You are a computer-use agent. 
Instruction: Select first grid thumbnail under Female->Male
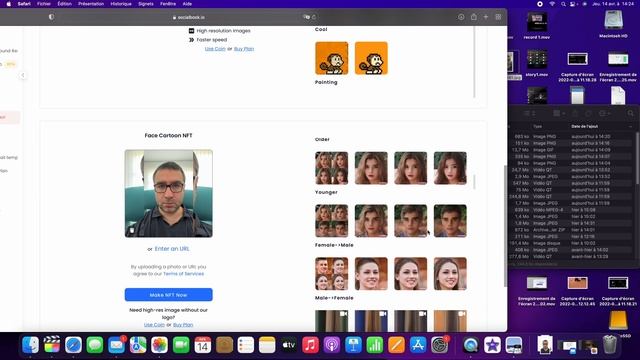[332, 273]
